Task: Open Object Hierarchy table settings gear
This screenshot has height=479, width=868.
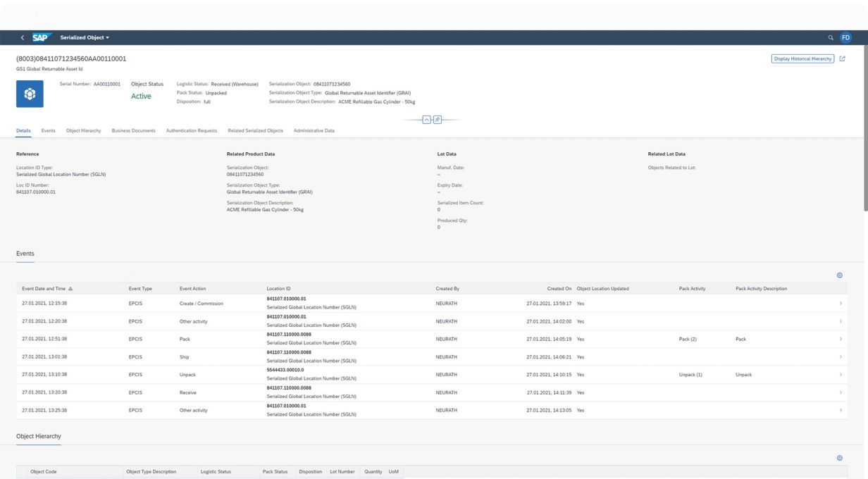Action: (x=839, y=458)
